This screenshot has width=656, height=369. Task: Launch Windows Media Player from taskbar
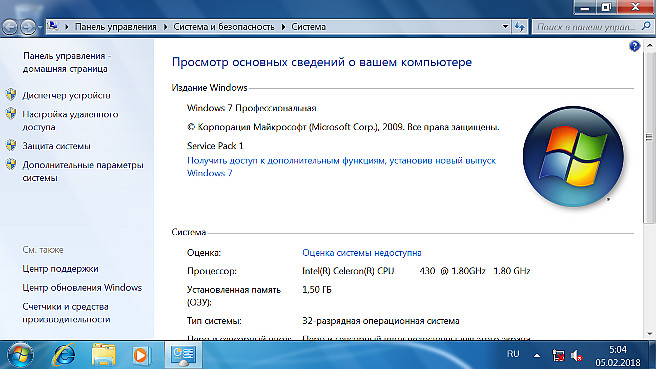coord(142,355)
